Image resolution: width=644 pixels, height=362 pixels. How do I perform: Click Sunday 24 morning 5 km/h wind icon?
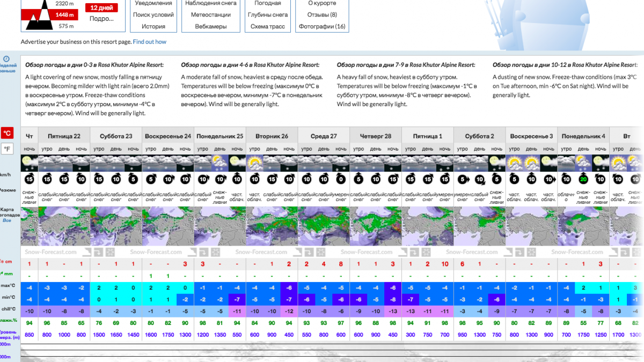tap(150, 180)
